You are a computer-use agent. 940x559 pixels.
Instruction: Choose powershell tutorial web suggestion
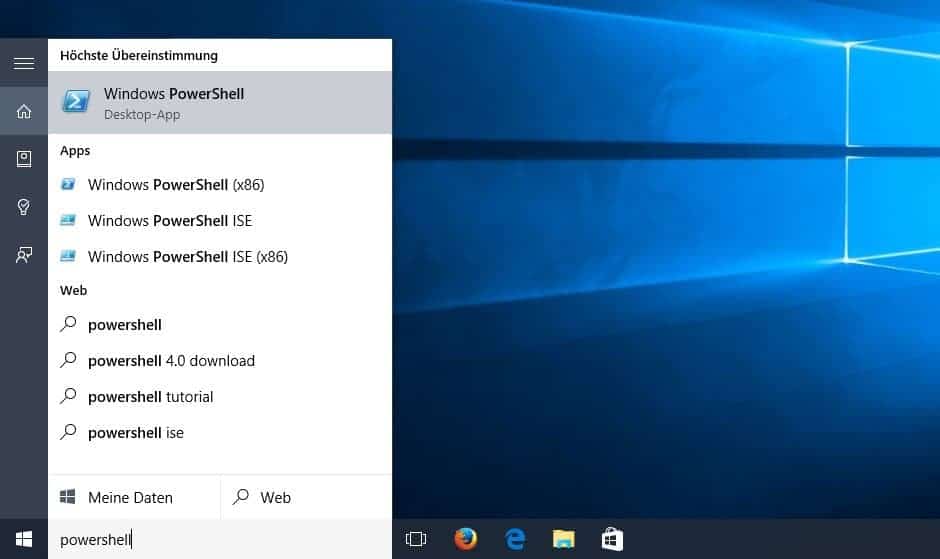tap(150, 397)
